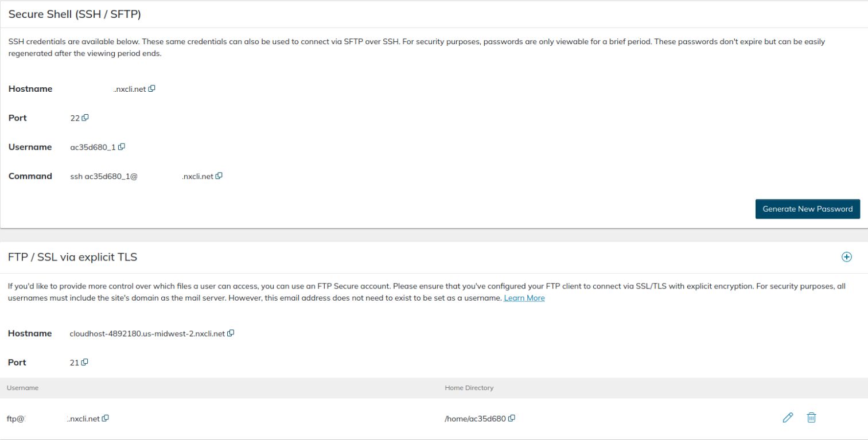This screenshot has height=440, width=868.
Task: Copy the FTP port number 21
Action: tap(85, 362)
